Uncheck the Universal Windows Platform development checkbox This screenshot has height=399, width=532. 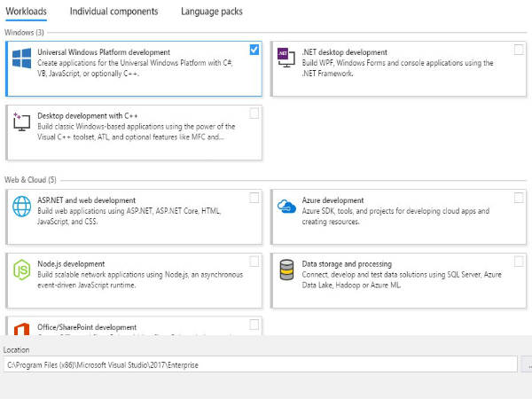pyautogui.click(x=254, y=50)
